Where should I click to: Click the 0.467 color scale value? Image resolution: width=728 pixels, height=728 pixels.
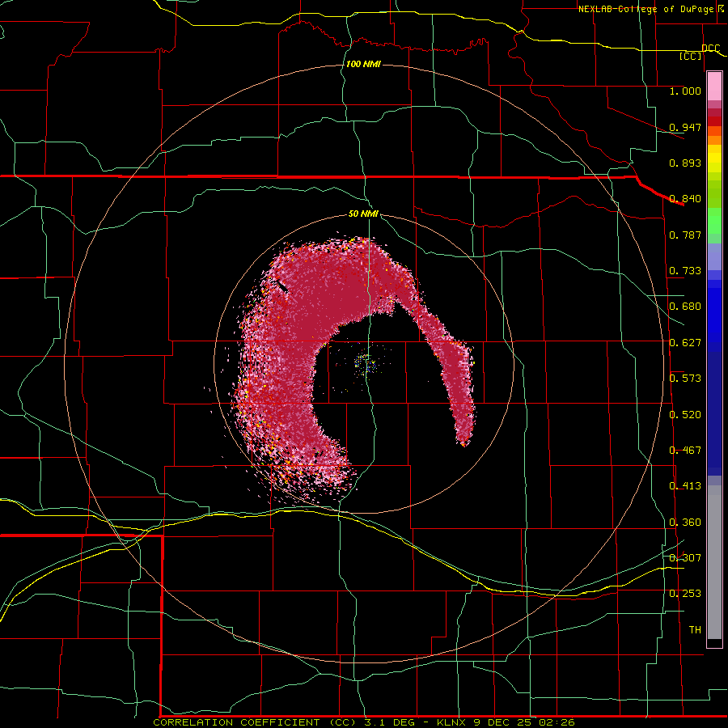tap(685, 451)
